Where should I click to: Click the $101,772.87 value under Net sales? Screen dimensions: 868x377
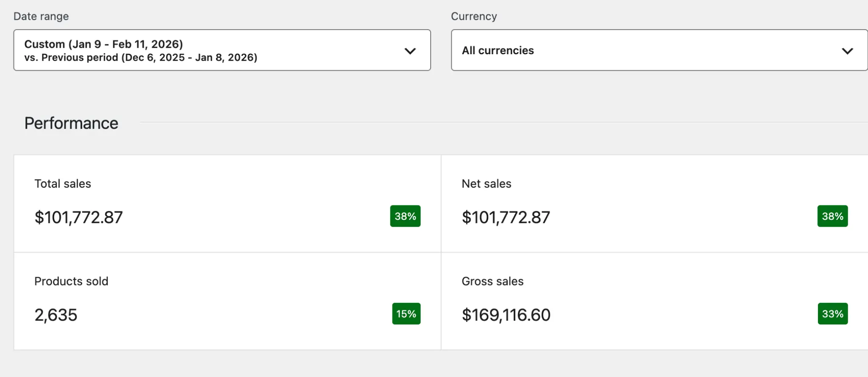(x=506, y=217)
